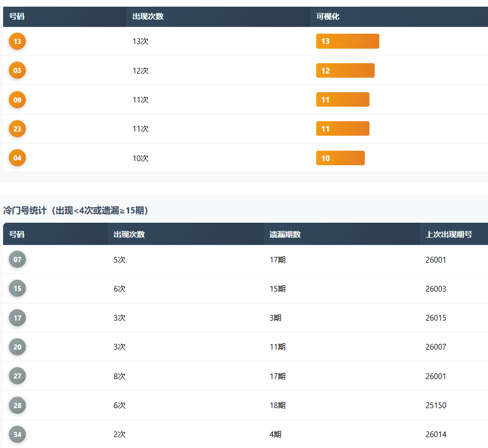Click the orange visualization bar showing 10
488x448 pixels.
click(x=340, y=158)
